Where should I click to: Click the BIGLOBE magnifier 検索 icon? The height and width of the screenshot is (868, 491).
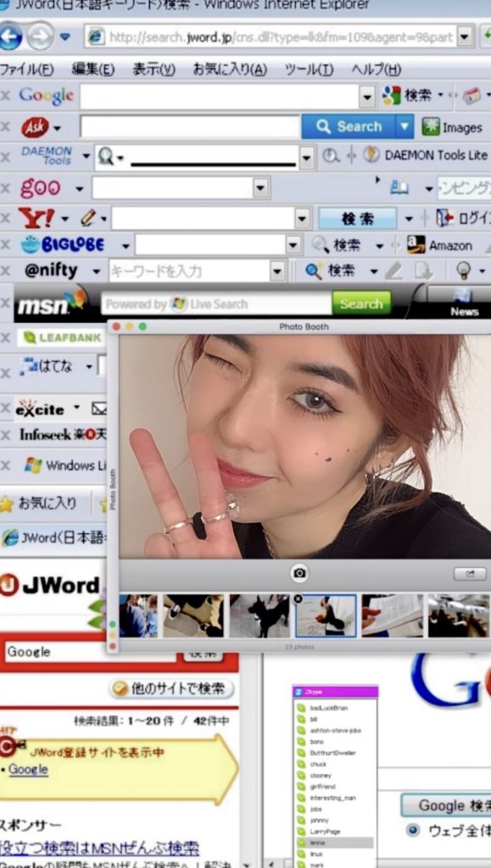coord(336,245)
